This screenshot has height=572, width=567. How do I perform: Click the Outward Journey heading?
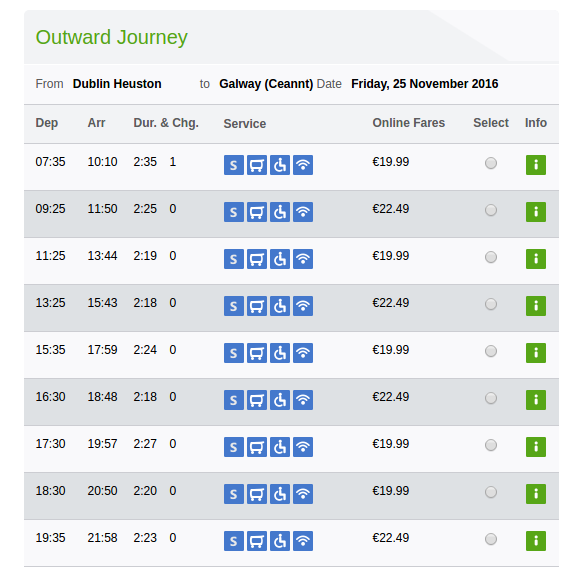coord(112,37)
